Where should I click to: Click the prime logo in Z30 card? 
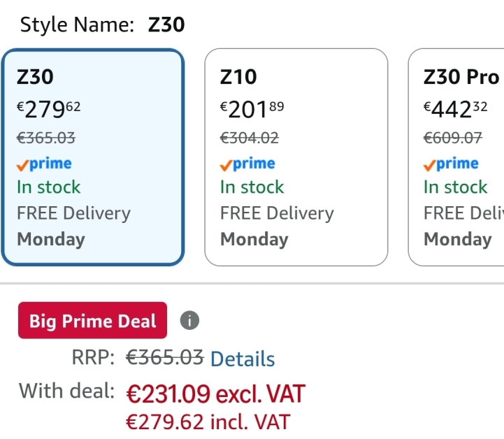coord(44,164)
